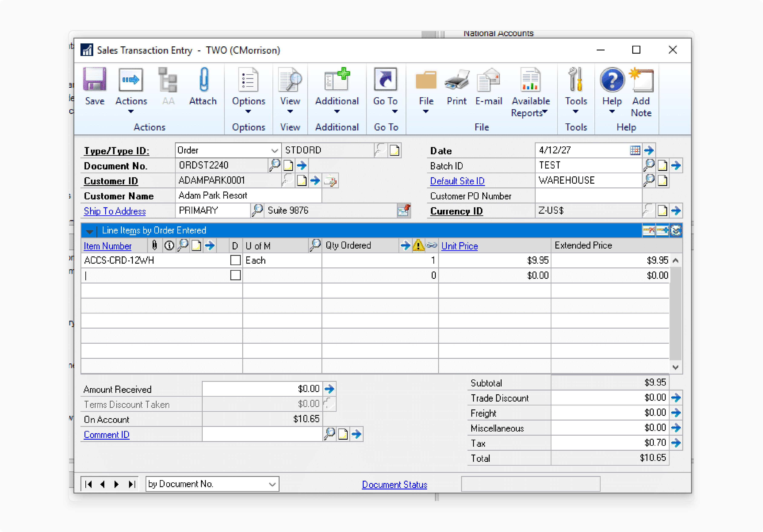Viewport: 763px width, 532px height.
Task: Click the Qty Ordered warning triangle icon
Action: 418,245
